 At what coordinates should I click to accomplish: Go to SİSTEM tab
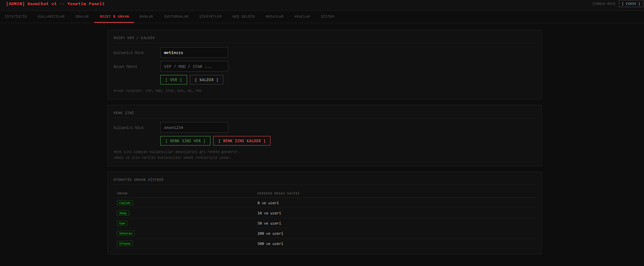click(327, 17)
